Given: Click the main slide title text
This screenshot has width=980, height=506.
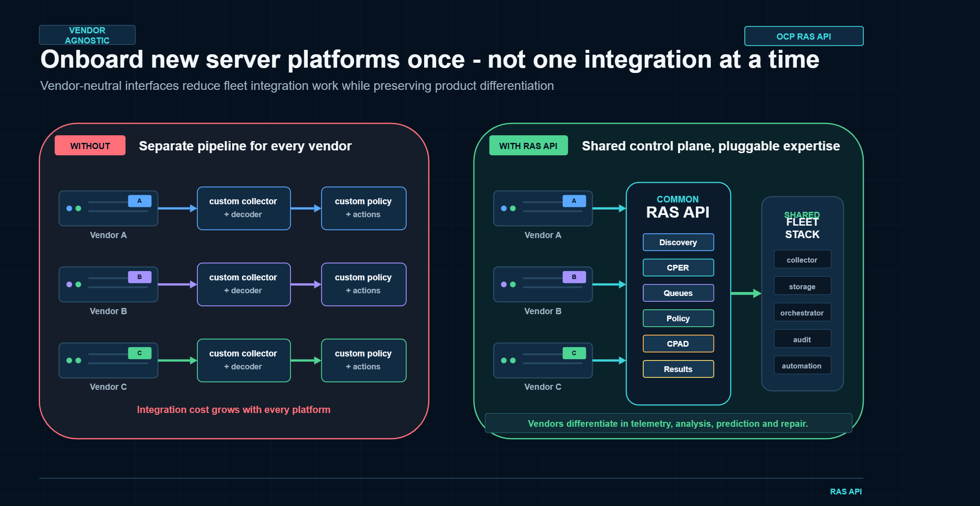Looking at the screenshot, I should 430,60.
